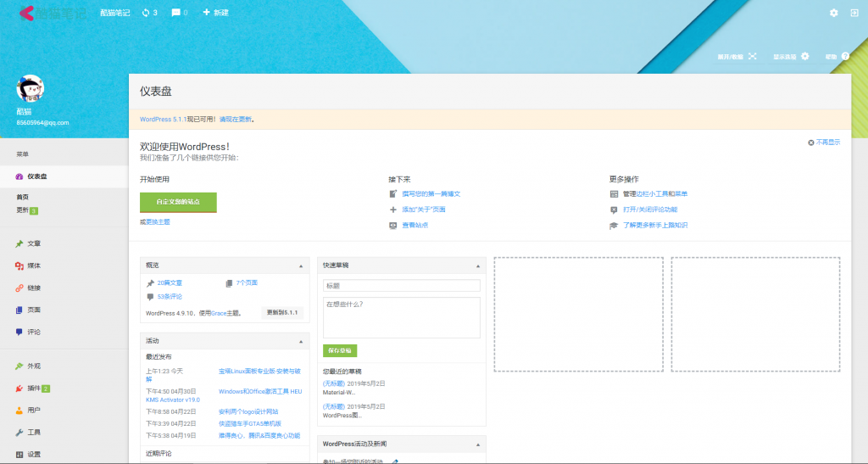Toggle the 展开/收缩 expand-collapse control
The width and height of the screenshot is (868, 464).
(737, 57)
